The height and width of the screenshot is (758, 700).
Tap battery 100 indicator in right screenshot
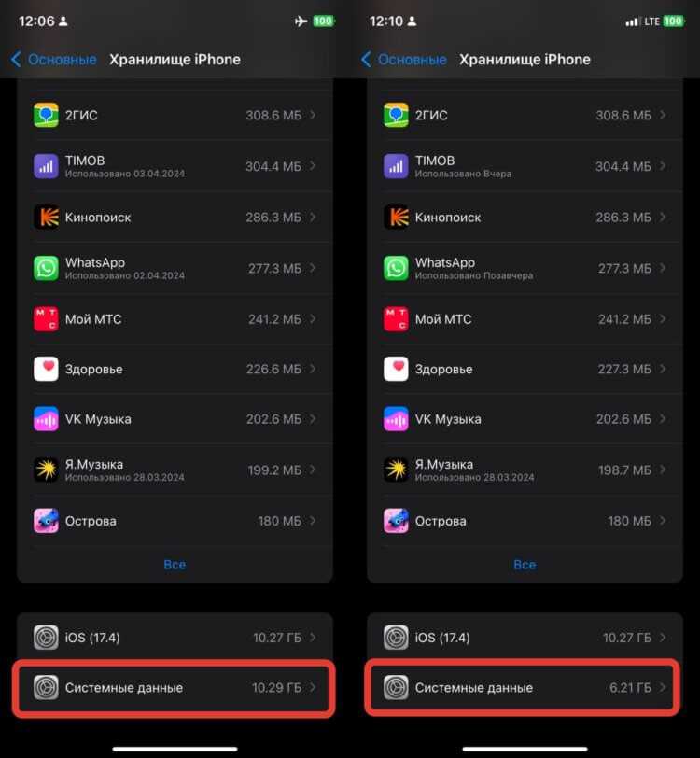674,21
